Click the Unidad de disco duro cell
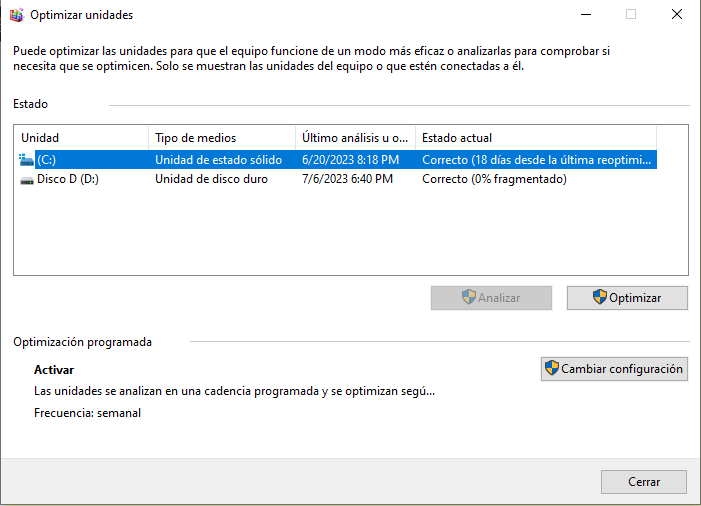Viewport: 701px width, 506px height. [212, 180]
